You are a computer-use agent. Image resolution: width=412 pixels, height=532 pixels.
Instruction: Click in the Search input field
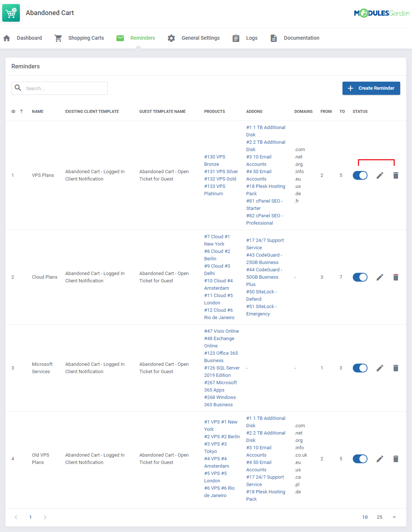click(x=60, y=88)
